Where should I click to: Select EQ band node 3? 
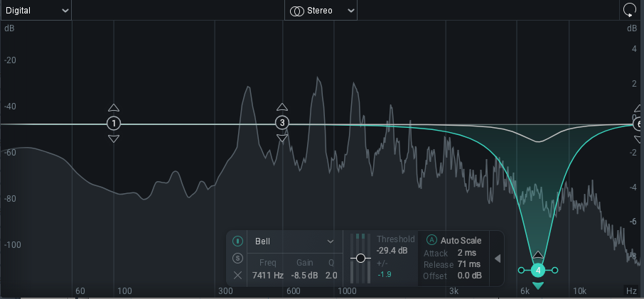[282, 124]
